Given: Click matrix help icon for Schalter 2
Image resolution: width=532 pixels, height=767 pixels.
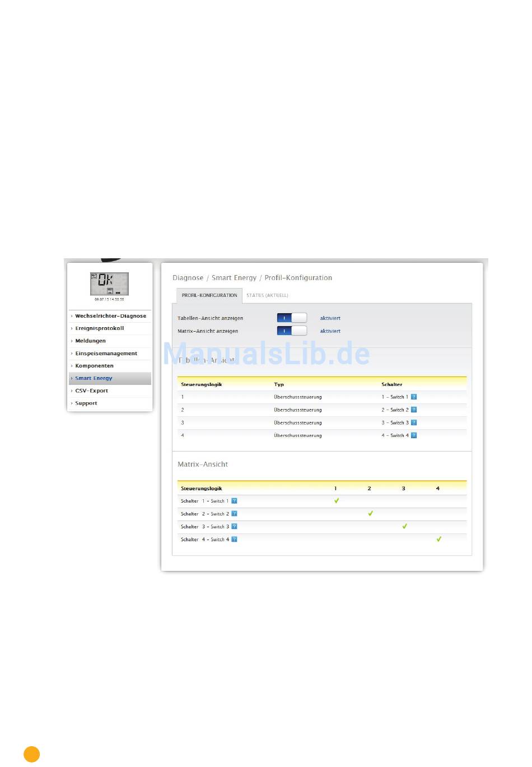Looking at the screenshot, I should click(x=234, y=514).
